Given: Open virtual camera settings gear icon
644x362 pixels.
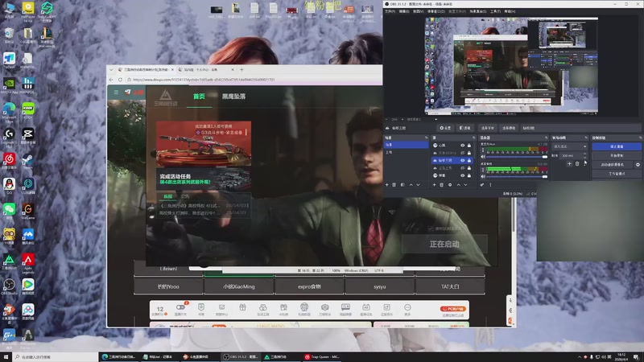Looking at the screenshot, I should (x=638, y=165).
